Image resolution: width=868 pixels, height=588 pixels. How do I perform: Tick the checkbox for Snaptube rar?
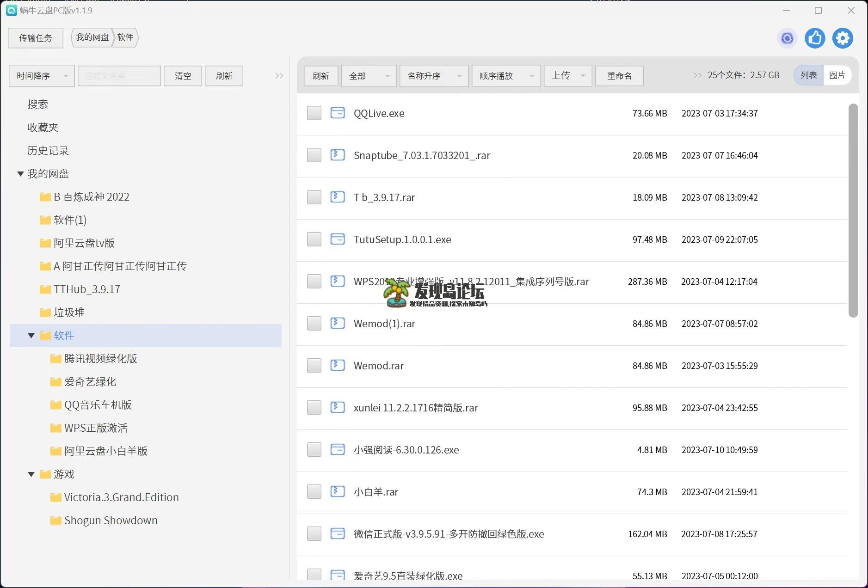[314, 155]
